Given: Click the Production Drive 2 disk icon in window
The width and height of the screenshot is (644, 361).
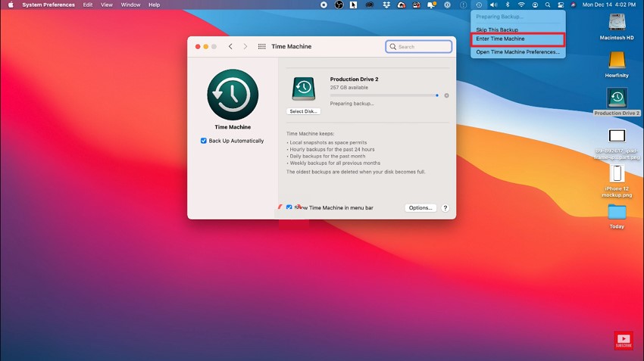Looking at the screenshot, I should 304,89.
